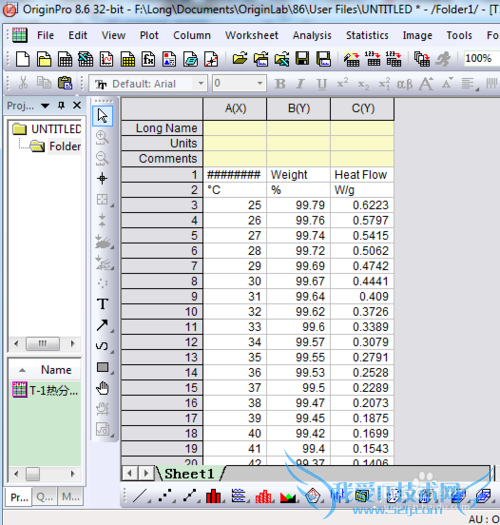Select the Pointer tool

[x=102, y=116]
